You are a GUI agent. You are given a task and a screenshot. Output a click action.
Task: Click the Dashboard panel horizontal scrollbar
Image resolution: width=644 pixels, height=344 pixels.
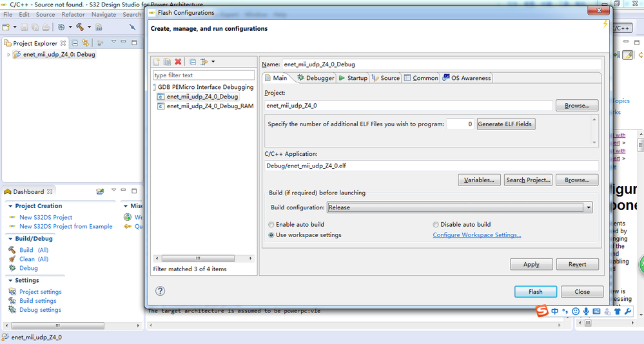click(x=58, y=325)
